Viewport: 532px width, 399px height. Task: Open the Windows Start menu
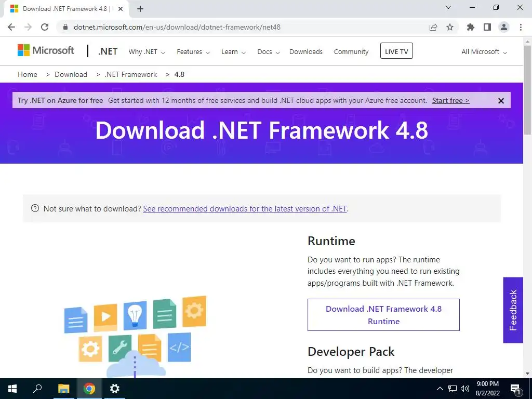click(12, 389)
